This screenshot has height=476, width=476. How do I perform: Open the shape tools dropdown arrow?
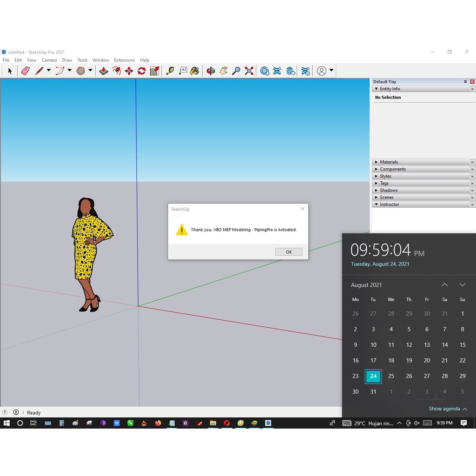coord(90,71)
